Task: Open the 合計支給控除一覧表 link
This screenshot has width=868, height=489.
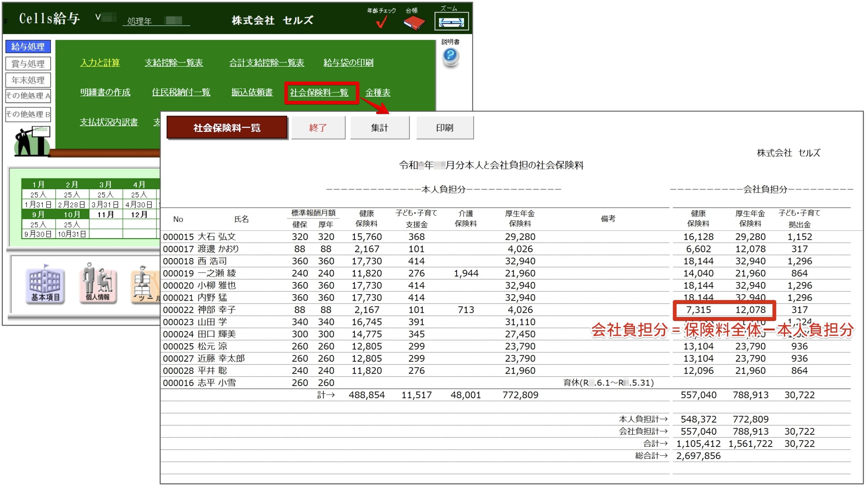Action: pyautogui.click(x=267, y=63)
